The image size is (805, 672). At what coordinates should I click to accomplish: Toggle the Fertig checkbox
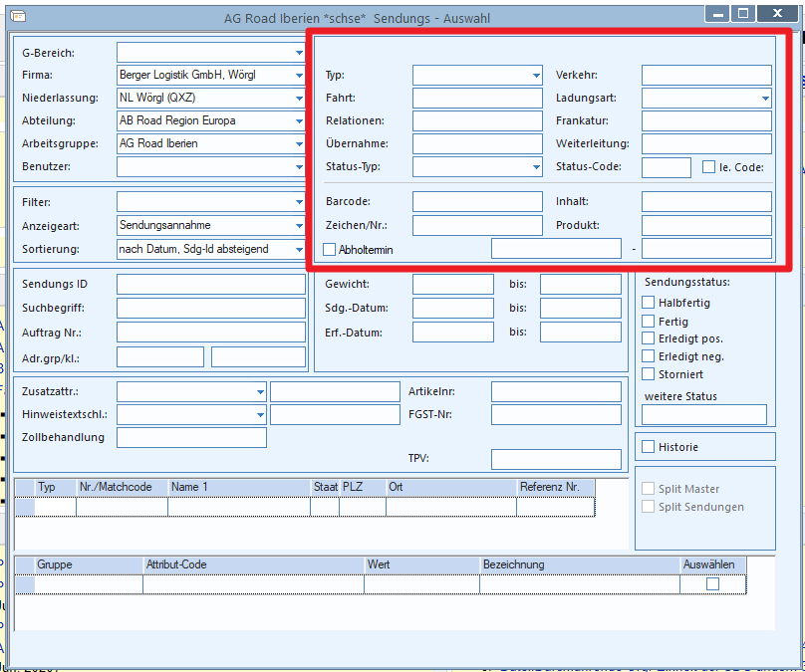click(x=648, y=322)
